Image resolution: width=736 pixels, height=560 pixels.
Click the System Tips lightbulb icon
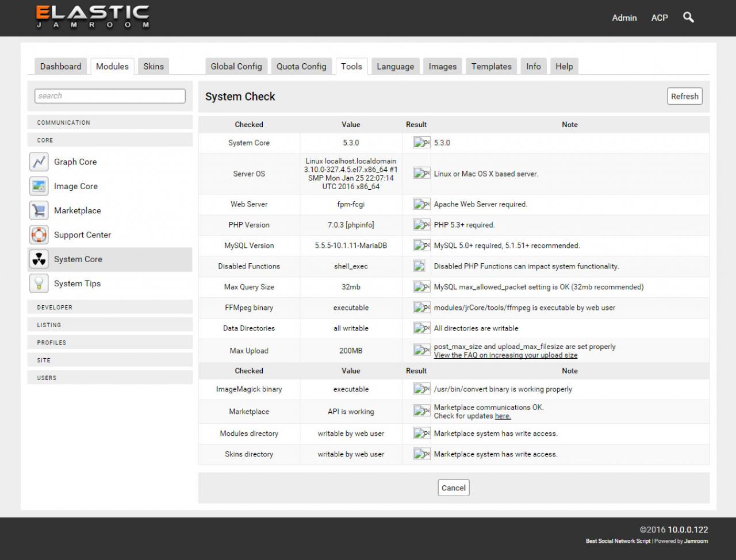[39, 283]
